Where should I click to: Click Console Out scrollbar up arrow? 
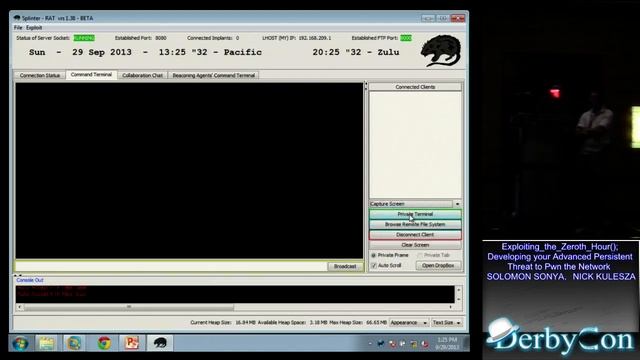click(459, 290)
